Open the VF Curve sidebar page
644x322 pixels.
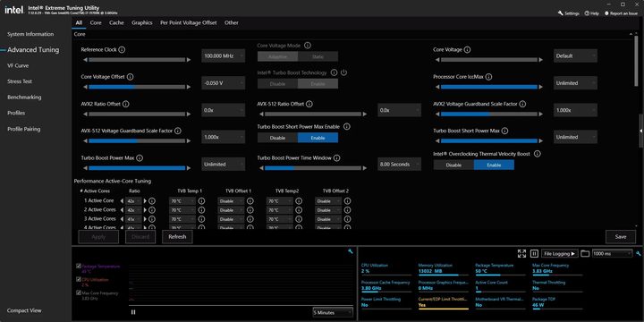[18, 65]
